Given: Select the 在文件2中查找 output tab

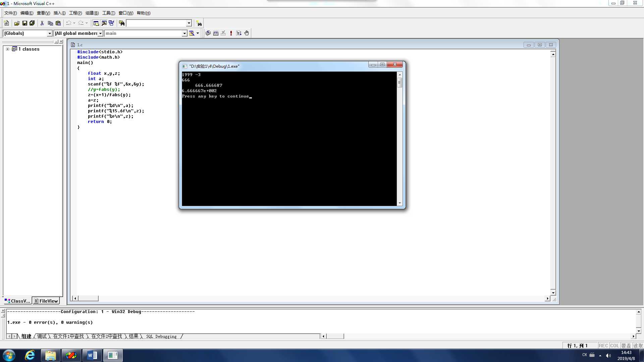Looking at the screenshot, I should (107, 336).
